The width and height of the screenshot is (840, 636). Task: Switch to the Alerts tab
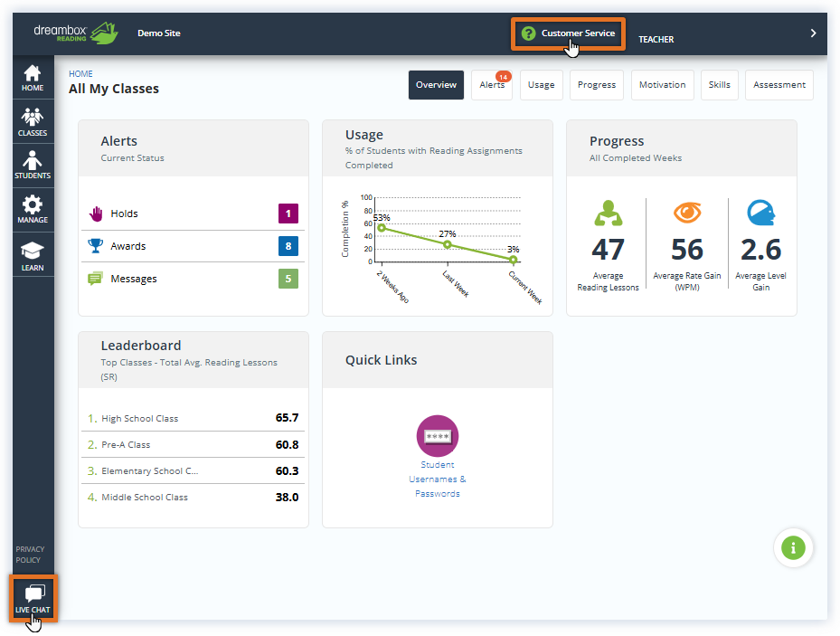click(x=492, y=85)
